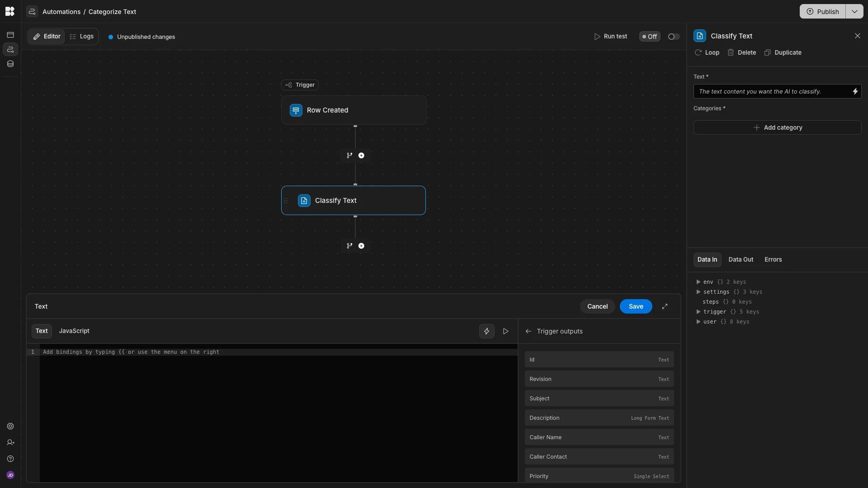868x488 pixels.
Task: Run the snippet with the play icon
Action: click(x=505, y=331)
